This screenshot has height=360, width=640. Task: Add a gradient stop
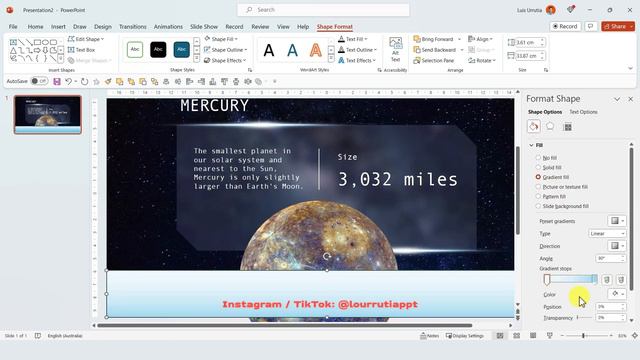pos(607,280)
